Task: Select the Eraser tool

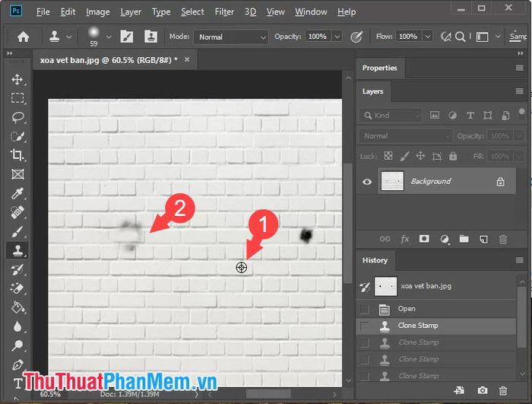Action: [x=17, y=288]
